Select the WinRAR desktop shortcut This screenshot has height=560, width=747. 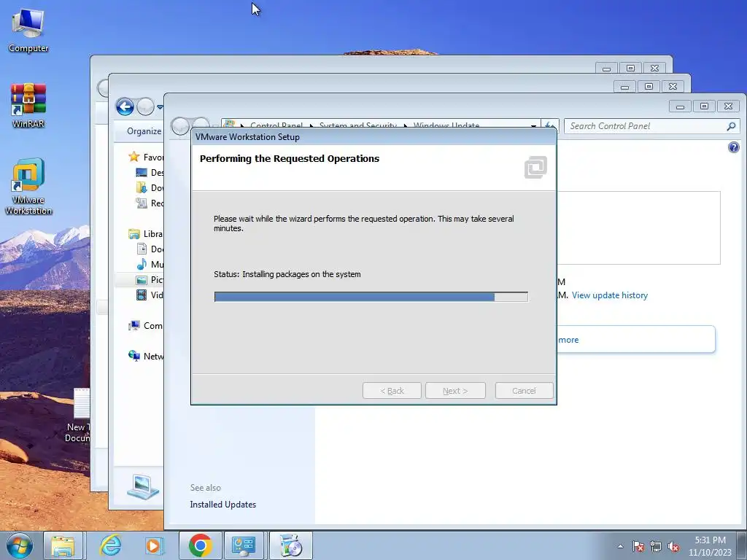28,106
